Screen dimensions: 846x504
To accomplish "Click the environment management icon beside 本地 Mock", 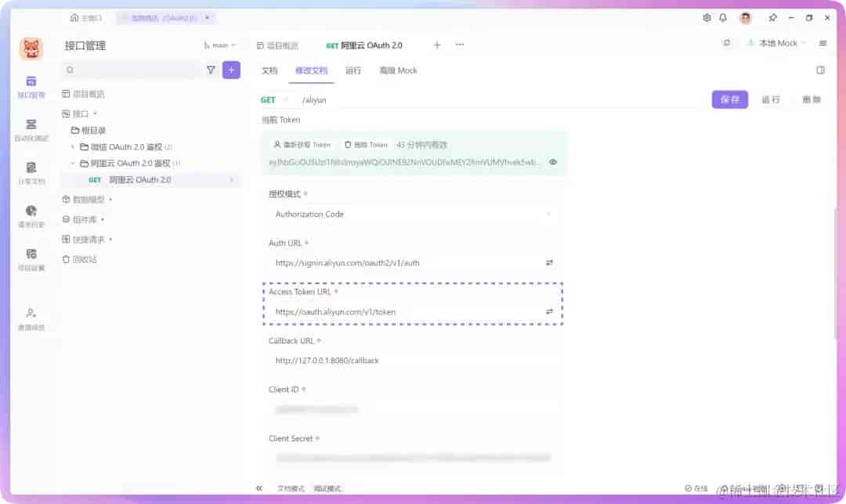I will point(727,43).
